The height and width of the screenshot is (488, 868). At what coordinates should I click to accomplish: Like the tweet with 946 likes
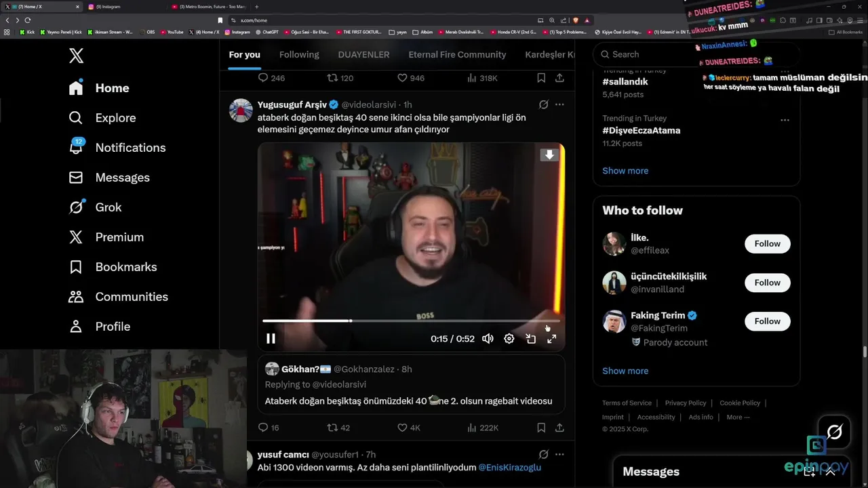click(x=410, y=78)
